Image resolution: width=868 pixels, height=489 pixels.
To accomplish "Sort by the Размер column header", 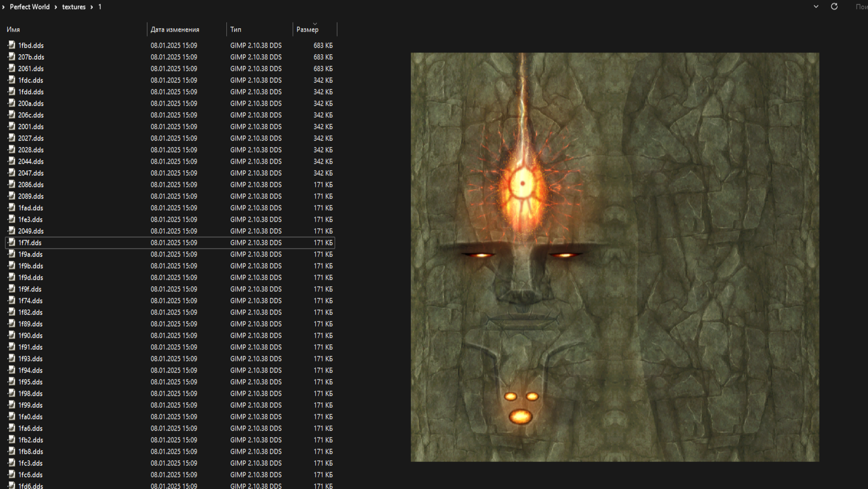I will (308, 30).
